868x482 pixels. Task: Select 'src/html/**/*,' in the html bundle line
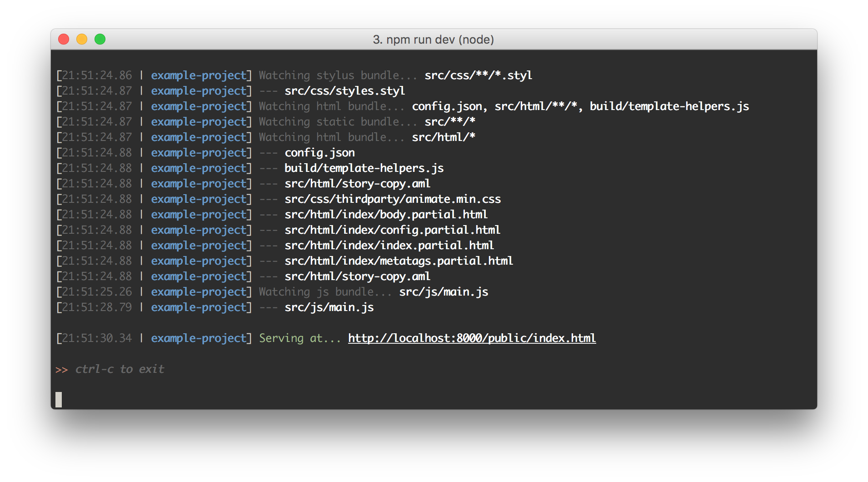tap(539, 106)
